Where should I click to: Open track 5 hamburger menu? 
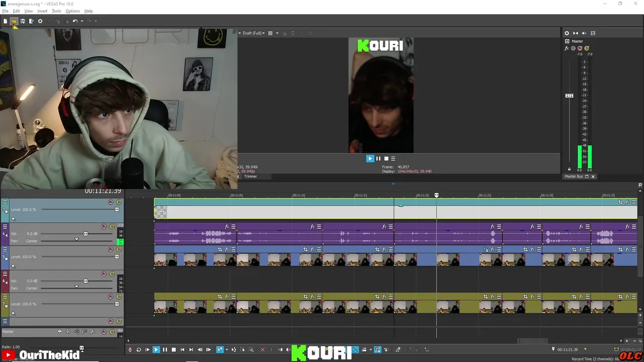pos(5,249)
